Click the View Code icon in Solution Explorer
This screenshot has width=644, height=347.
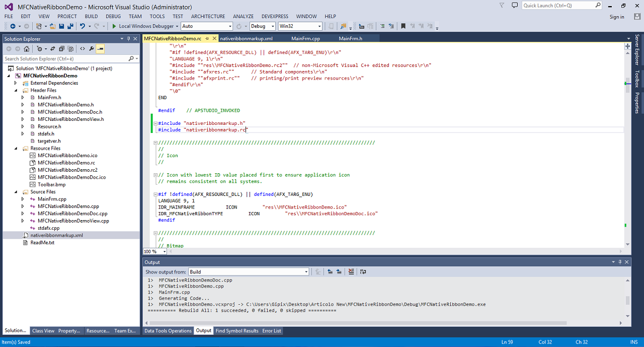(83, 49)
